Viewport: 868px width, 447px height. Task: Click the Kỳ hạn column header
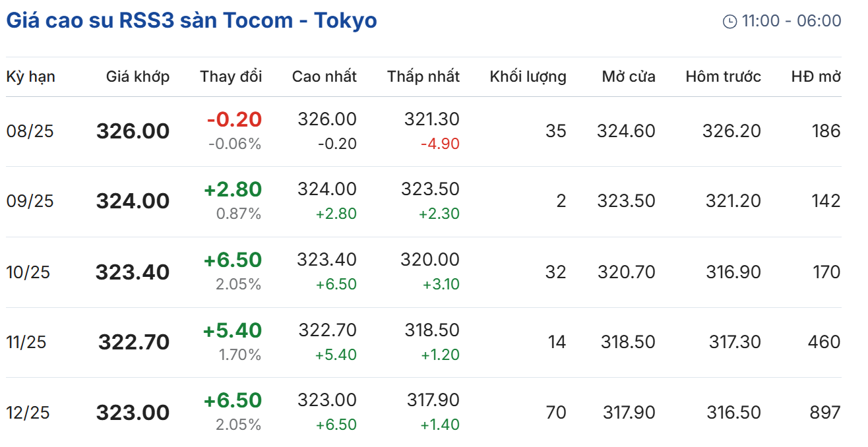point(30,76)
